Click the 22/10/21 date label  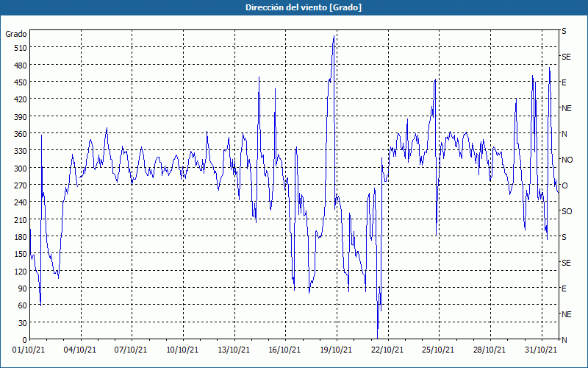387,350
